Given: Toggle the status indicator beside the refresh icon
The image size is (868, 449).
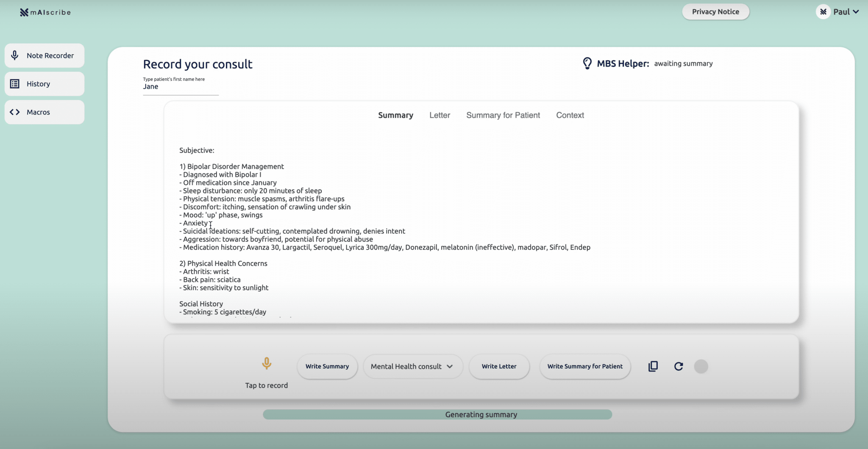Looking at the screenshot, I should [x=701, y=366].
